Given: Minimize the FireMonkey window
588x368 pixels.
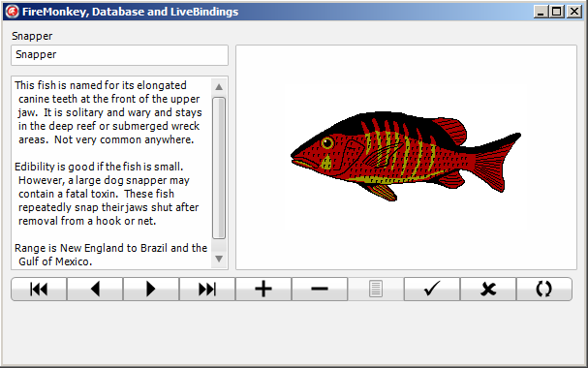Looking at the screenshot, I should click(541, 12).
